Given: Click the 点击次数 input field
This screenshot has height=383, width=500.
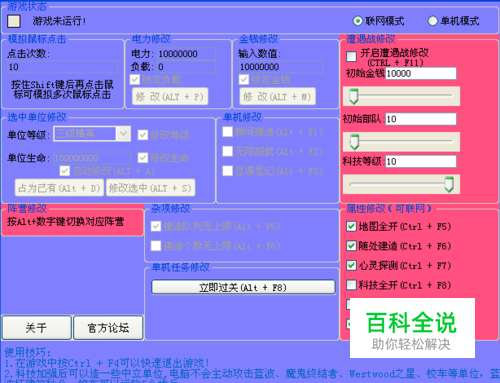Looking at the screenshot, I should pos(62,67).
